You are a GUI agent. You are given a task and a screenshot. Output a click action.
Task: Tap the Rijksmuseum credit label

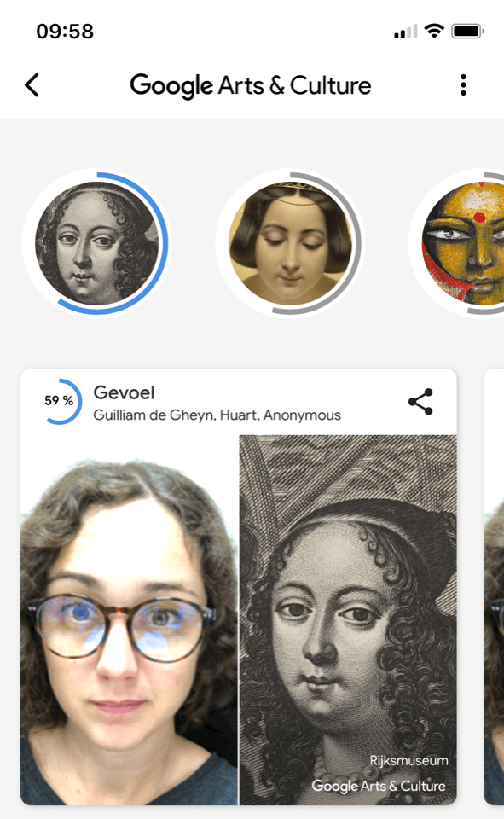pyautogui.click(x=408, y=760)
